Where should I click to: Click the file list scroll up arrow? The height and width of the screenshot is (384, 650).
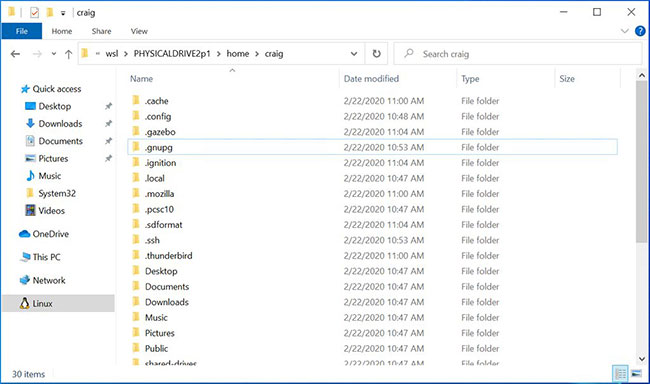coord(642,75)
